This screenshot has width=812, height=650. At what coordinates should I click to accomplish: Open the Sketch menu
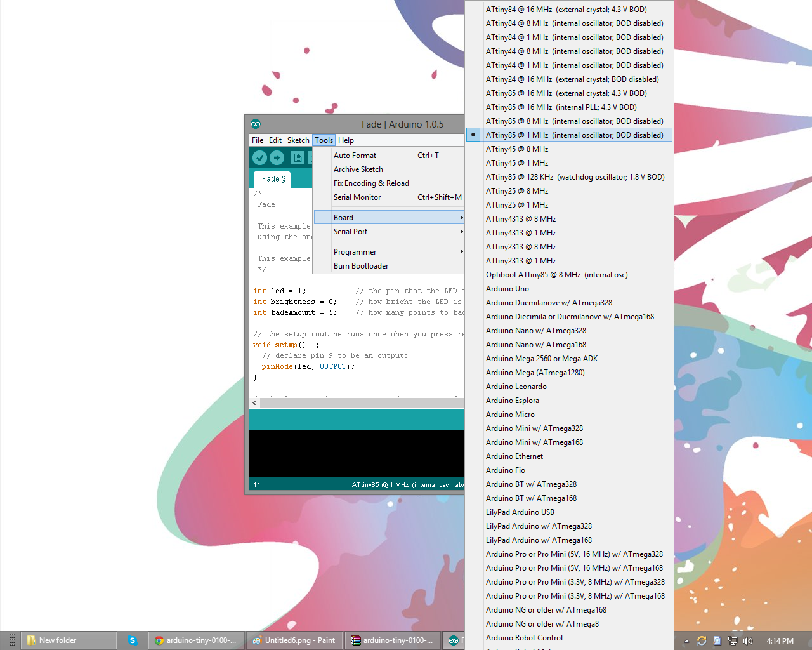[x=298, y=140]
